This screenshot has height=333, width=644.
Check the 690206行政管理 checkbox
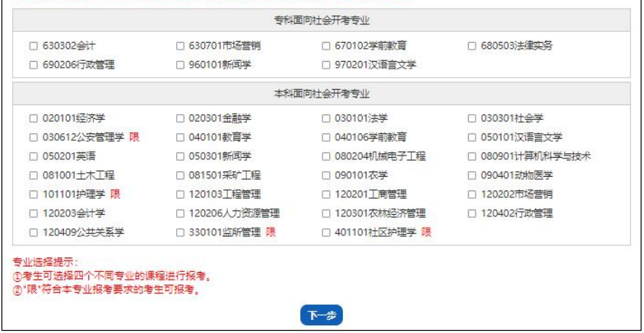[x=34, y=65]
